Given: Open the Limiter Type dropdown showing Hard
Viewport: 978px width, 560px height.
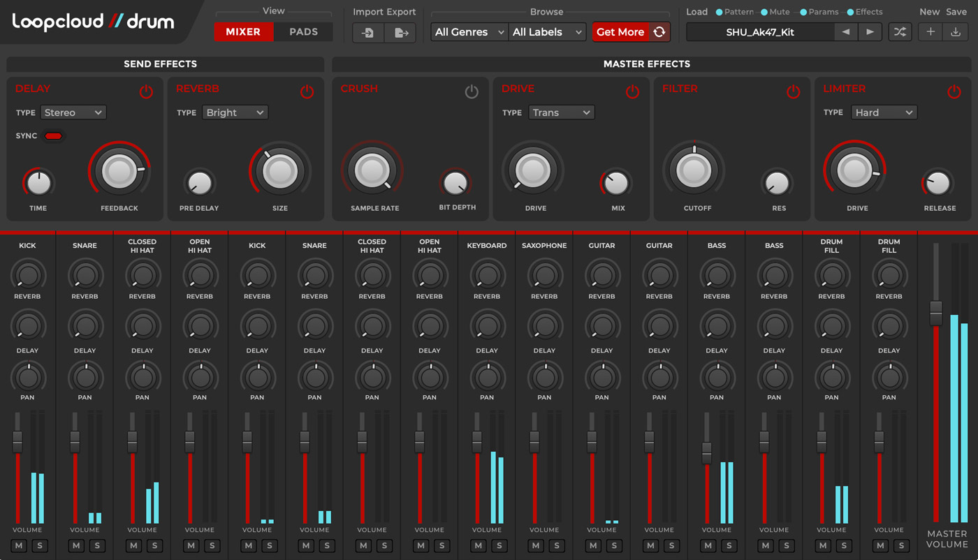Looking at the screenshot, I should pyautogui.click(x=884, y=112).
